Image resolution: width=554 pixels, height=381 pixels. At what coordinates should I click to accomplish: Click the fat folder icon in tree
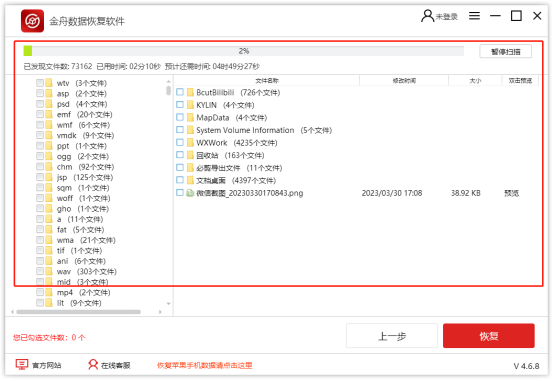[49, 230]
